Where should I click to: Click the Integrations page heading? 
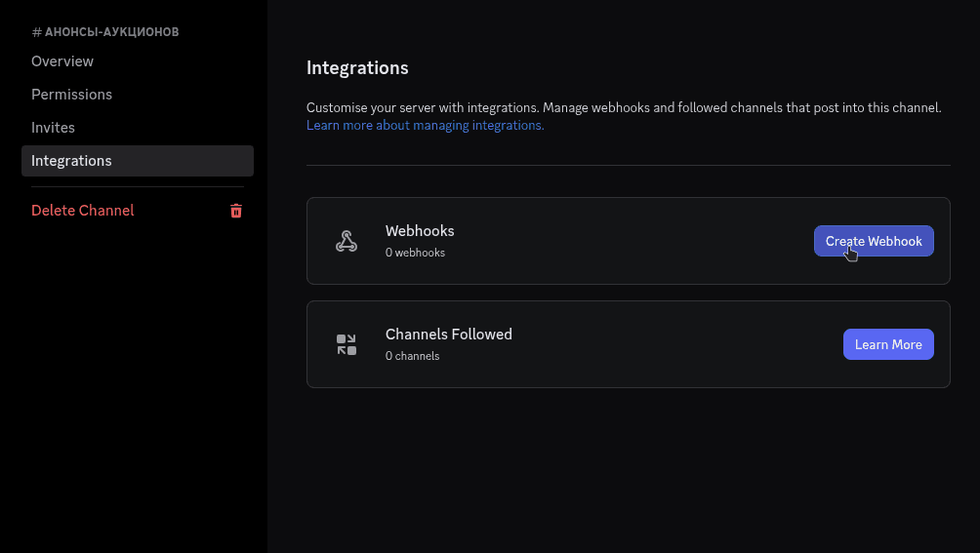coord(357,68)
